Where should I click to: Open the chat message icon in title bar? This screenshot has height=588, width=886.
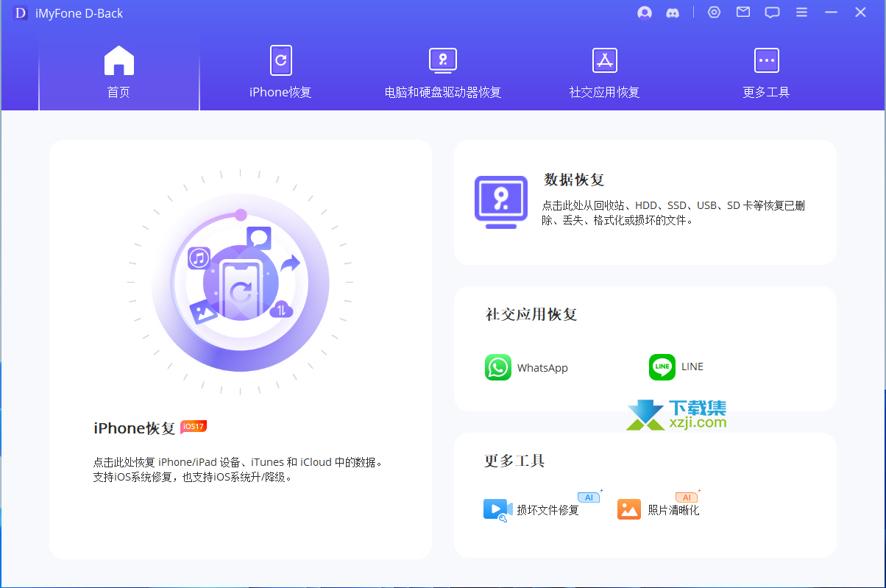(x=772, y=13)
